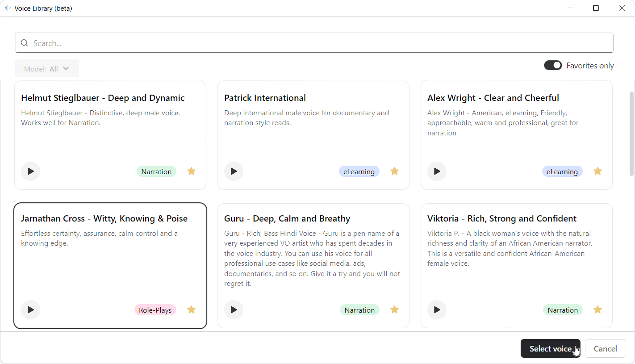Select Viktoria - Rich, Strong and Confident title
The height and width of the screenshot is (364, 635).
(502, 219)
